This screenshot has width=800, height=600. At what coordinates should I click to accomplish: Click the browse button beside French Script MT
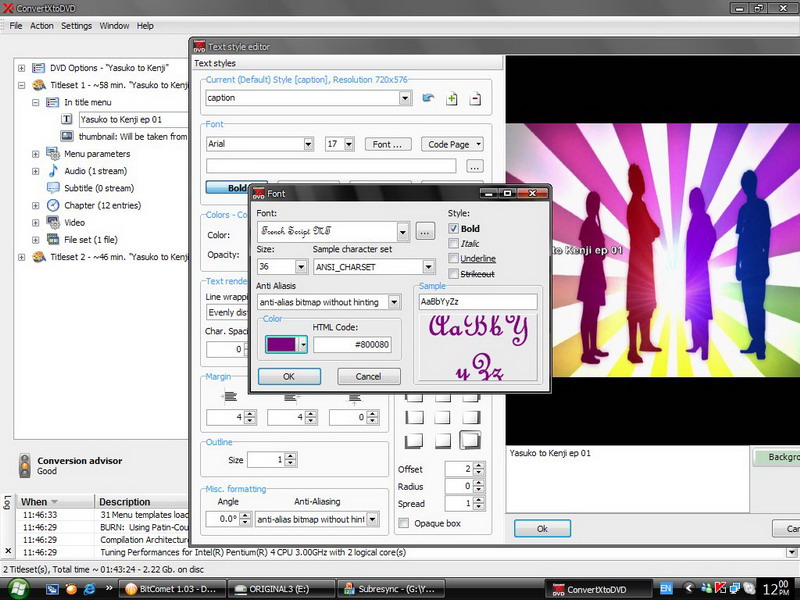coord(424,232)
